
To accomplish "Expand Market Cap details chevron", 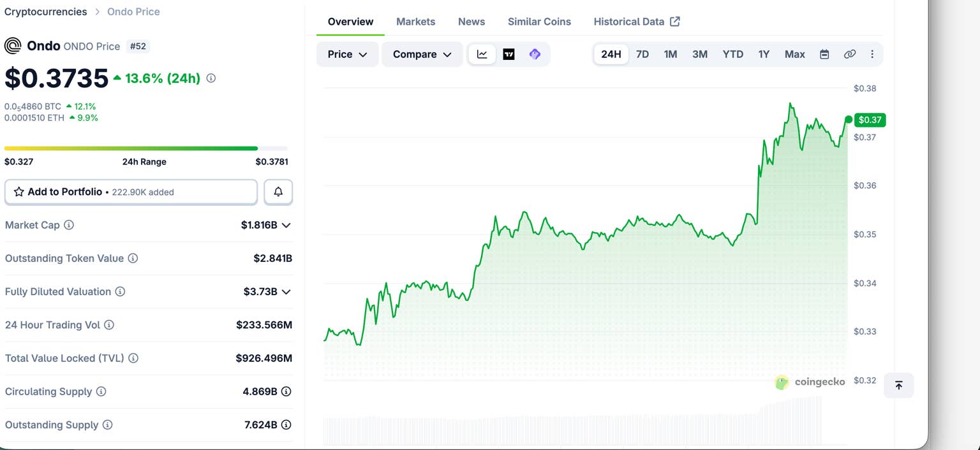I will [x=286, y=225].
